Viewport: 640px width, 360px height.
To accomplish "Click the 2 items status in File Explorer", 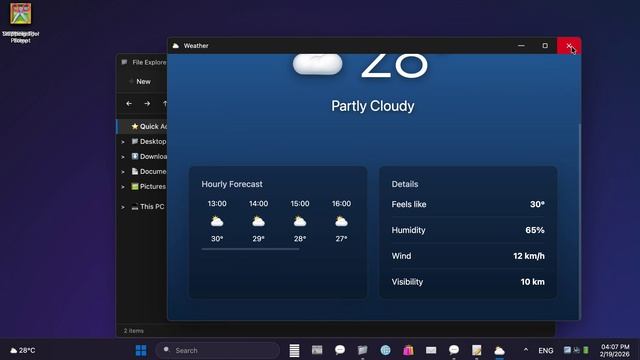I will tap(134, 331).
